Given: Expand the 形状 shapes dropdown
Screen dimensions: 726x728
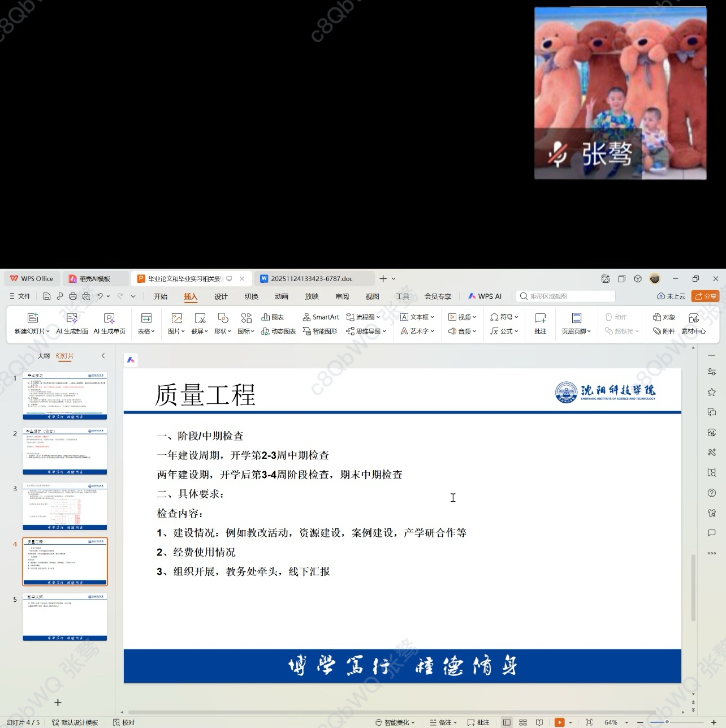Looking at the screenshot, I should 223,331.
